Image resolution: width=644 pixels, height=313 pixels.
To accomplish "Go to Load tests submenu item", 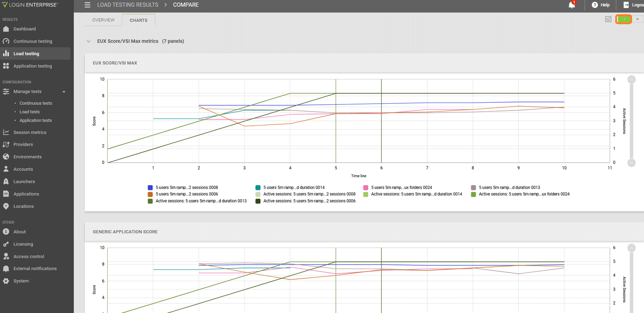I will (30, 112).
